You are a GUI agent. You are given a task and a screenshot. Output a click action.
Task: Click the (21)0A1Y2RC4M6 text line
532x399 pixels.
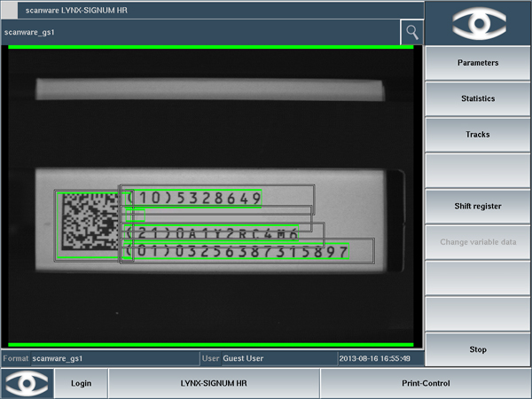[x=211, y=233]
